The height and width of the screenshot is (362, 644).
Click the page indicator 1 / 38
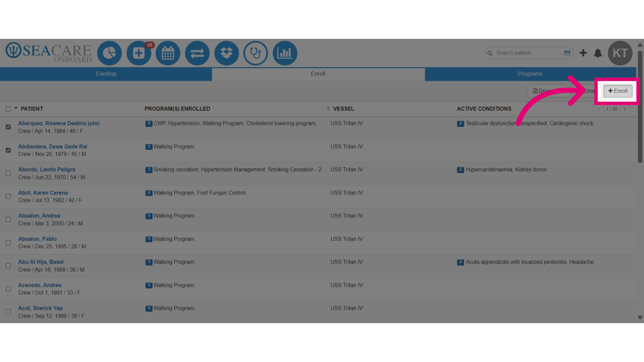[611, 109]
